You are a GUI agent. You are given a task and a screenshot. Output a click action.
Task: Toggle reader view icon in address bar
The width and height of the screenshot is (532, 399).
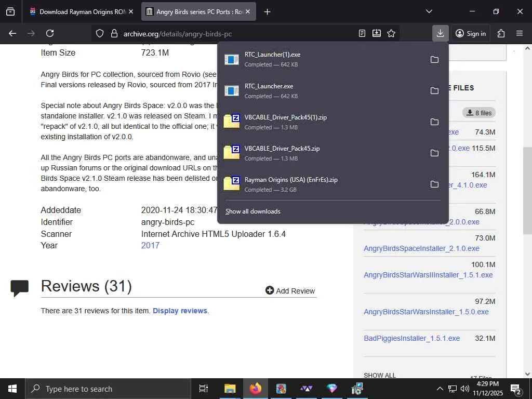[362, 33]
